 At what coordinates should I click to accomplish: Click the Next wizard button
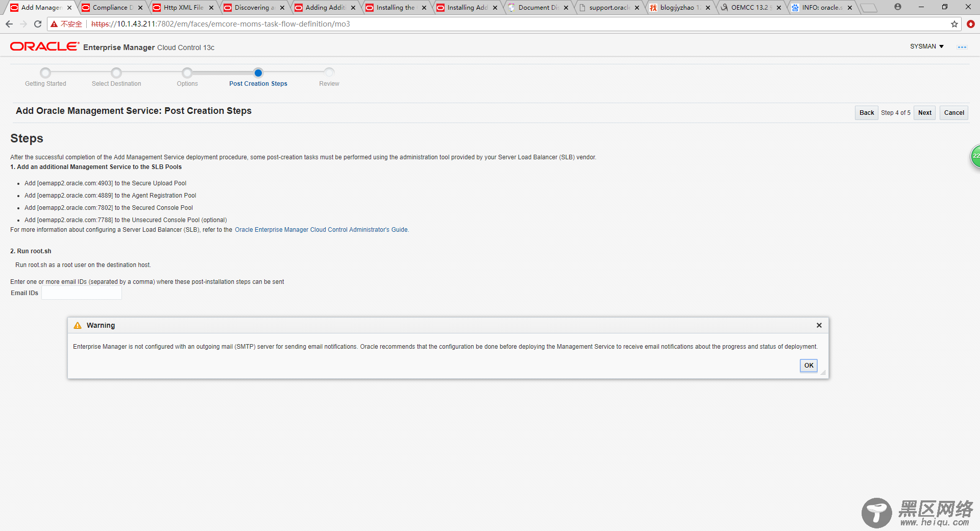point(924,113)
